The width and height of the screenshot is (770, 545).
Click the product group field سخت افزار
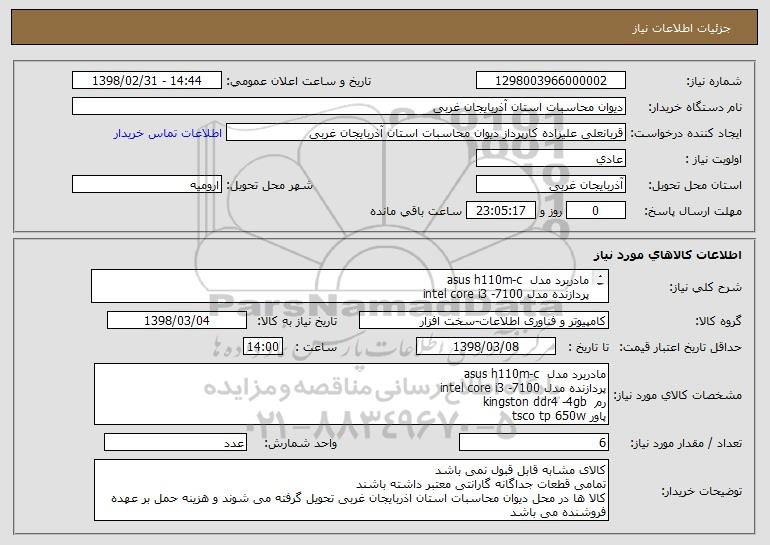484,320
